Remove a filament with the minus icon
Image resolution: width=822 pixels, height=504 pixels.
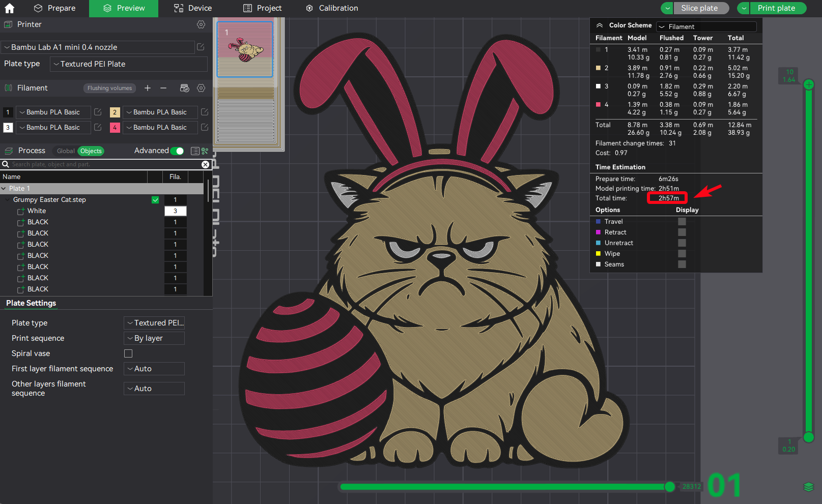tap(163, 88)
